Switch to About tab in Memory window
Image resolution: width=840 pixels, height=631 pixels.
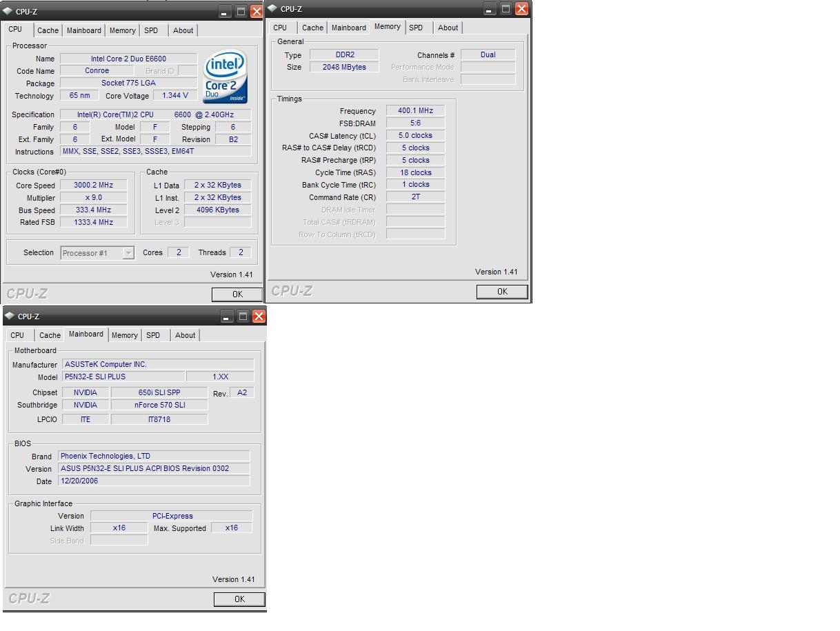tap(448, 28)
